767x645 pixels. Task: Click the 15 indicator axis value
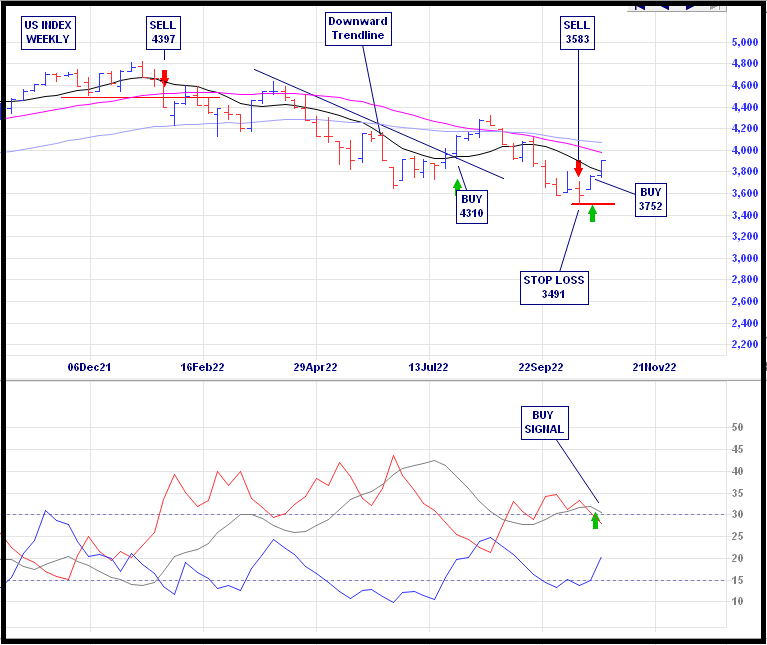[738, 580]
